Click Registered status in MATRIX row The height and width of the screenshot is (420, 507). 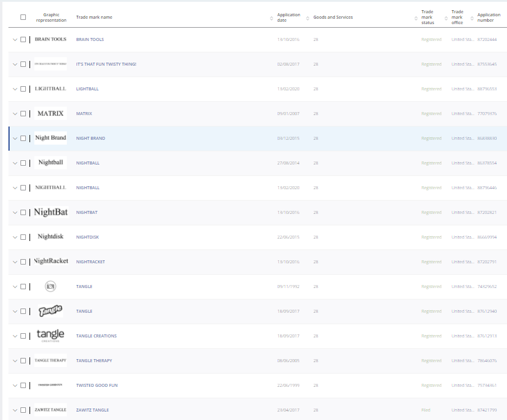click(431, 113)
